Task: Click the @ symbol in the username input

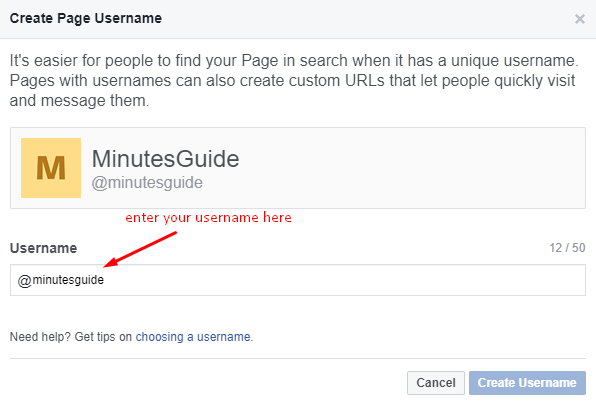Action: pyautogui.click(x=25, y=281)
